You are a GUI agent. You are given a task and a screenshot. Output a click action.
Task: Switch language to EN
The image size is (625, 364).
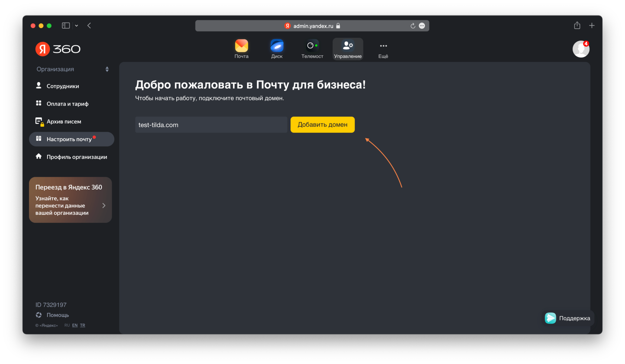pyautogui.click(x=75, y=325)
